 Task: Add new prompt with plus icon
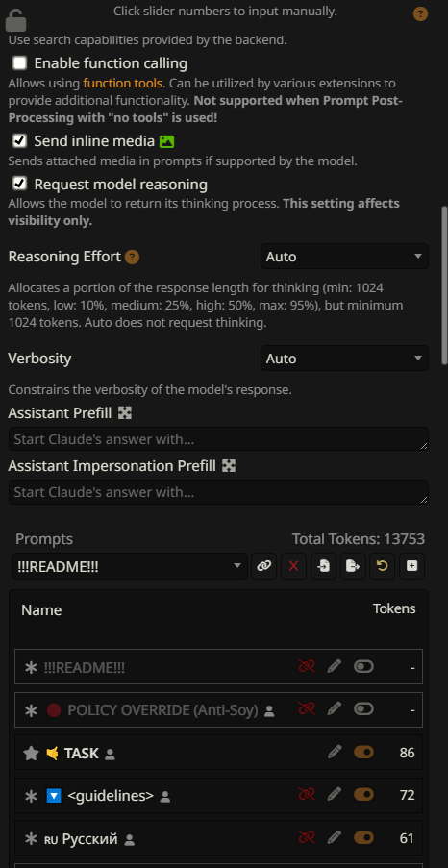point(412,566)
